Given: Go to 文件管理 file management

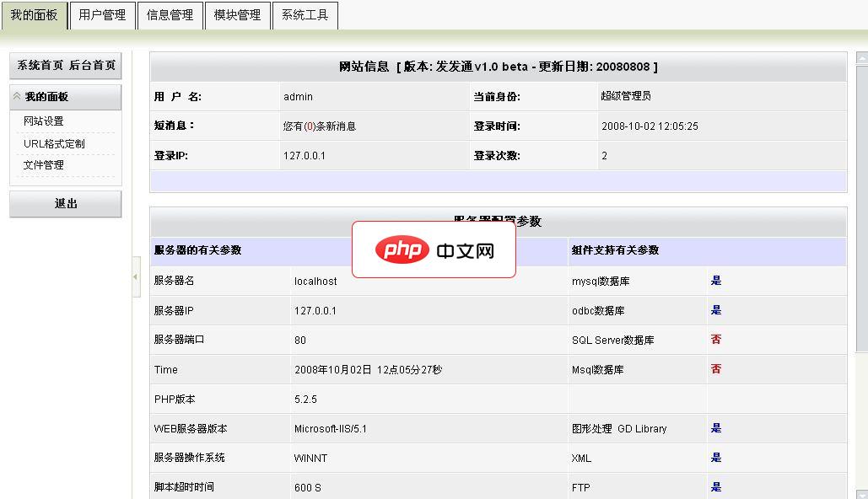Looking at the screenshot, I should (x=46, y=165).
